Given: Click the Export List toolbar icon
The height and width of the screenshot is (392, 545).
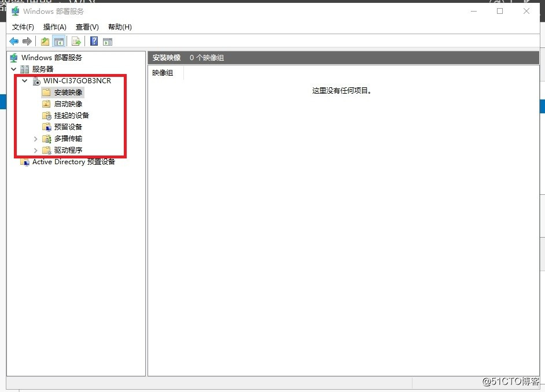Looking at the screenshot, I should (x=76, y=42).
